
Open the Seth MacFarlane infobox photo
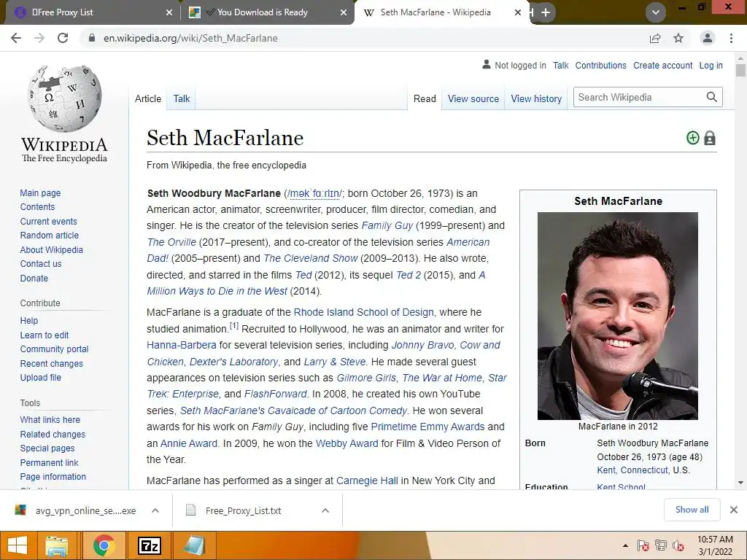click(617, 316)
